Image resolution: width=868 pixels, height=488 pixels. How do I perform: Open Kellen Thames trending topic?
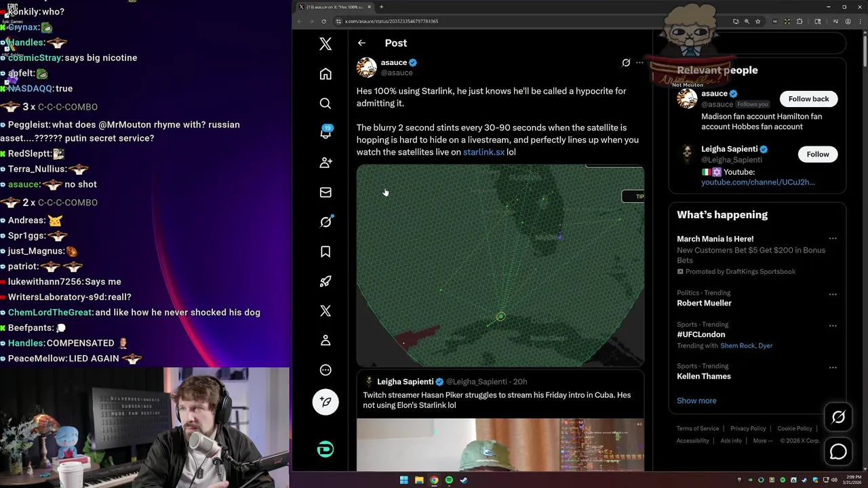point(704,376)
